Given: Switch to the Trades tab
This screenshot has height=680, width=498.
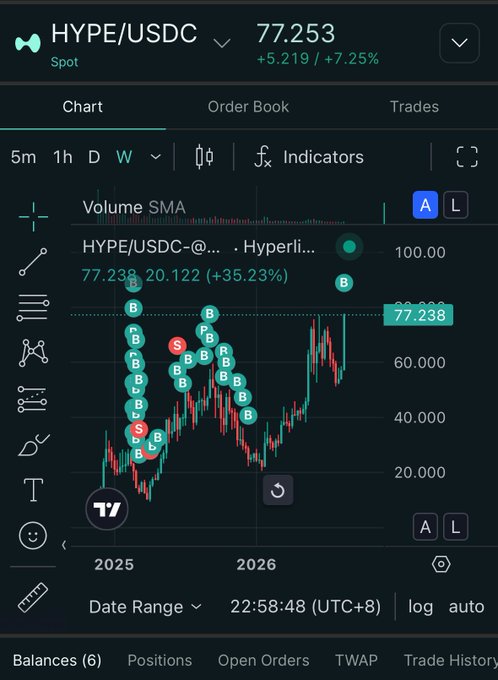Looking at the screenshot, I should (x=414, y=107).
